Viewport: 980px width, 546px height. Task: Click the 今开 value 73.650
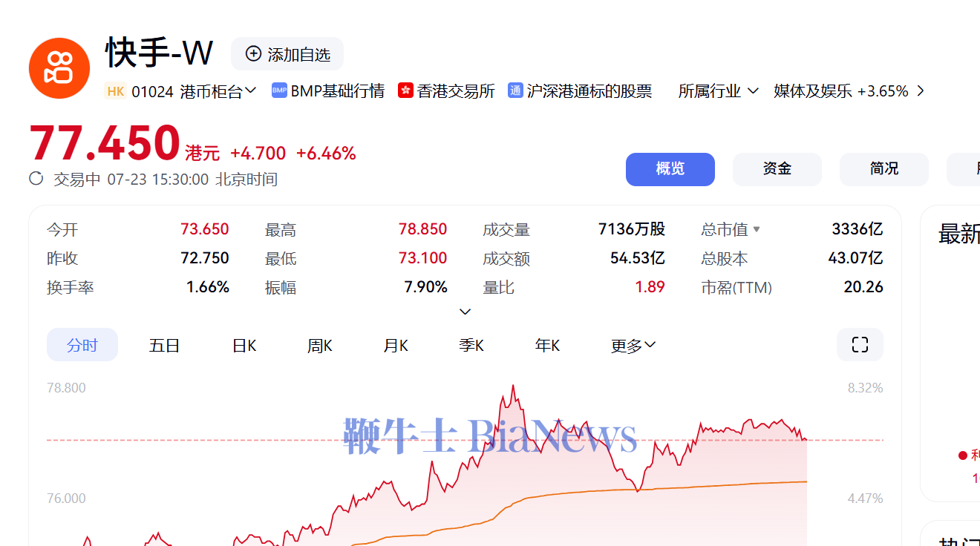[205, 230]
